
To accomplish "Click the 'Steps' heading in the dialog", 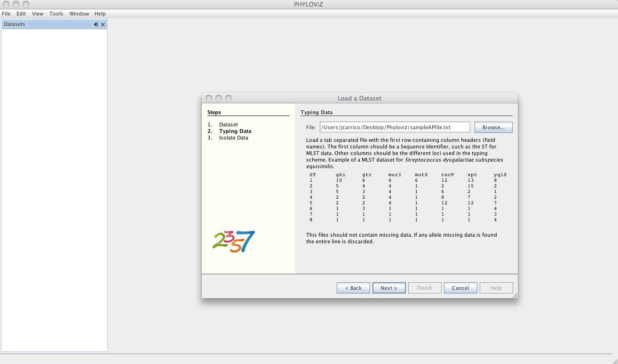I will [214, 112].
